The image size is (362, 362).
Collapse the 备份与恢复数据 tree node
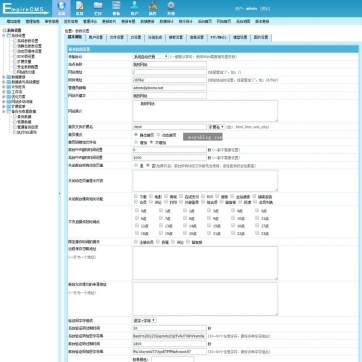click(4, 112)
